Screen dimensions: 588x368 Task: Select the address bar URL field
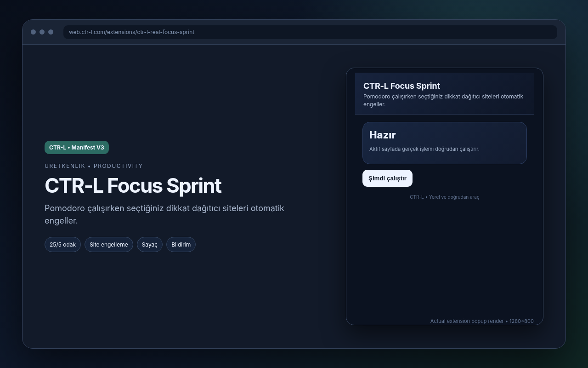click(310, 32)
